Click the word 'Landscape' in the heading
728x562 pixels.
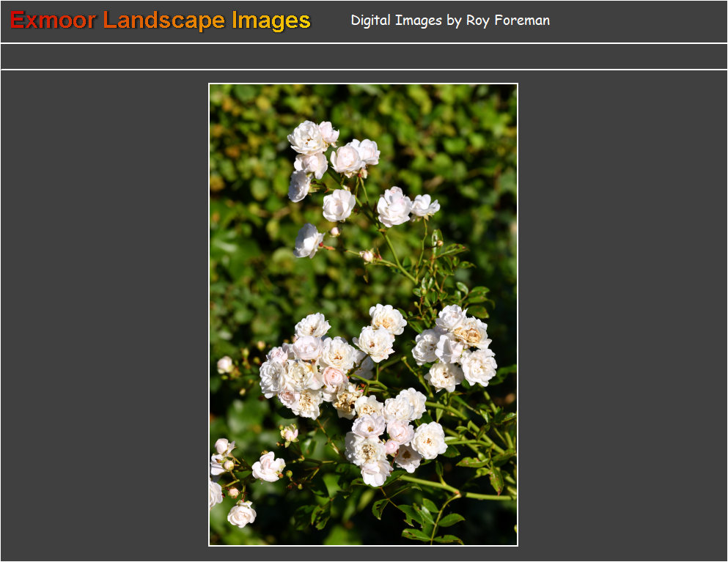(163, 21)
